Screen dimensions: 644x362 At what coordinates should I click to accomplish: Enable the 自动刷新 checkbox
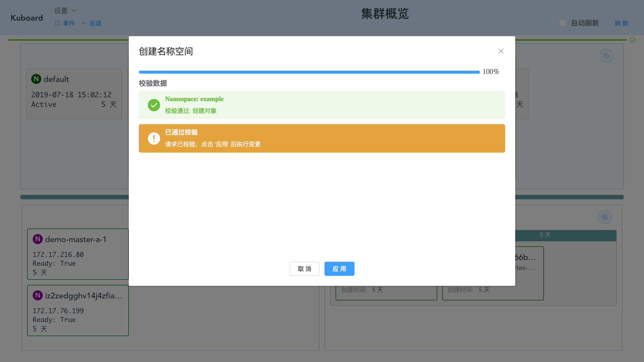point(562,23)
